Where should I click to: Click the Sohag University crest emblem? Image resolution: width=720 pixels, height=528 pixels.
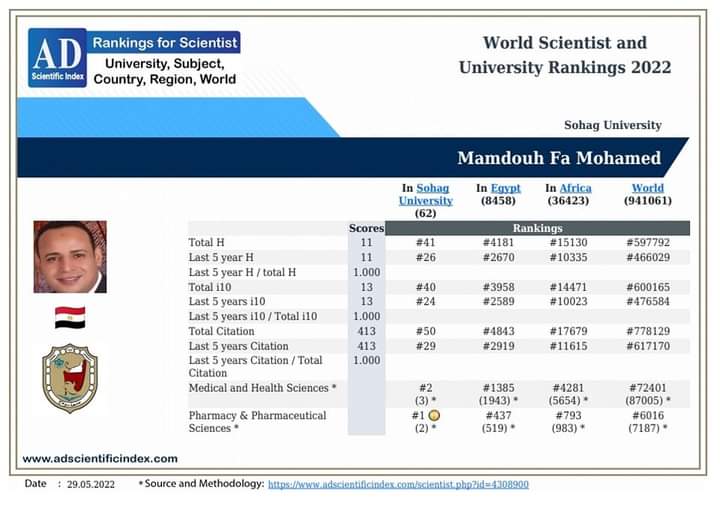click(x=70, y=379)
